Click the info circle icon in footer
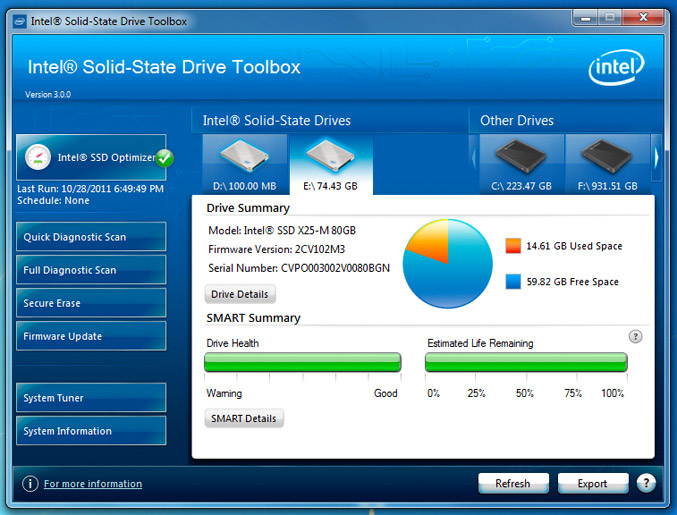The height and width of the screenshot is (515, 677). pos(30,483)
